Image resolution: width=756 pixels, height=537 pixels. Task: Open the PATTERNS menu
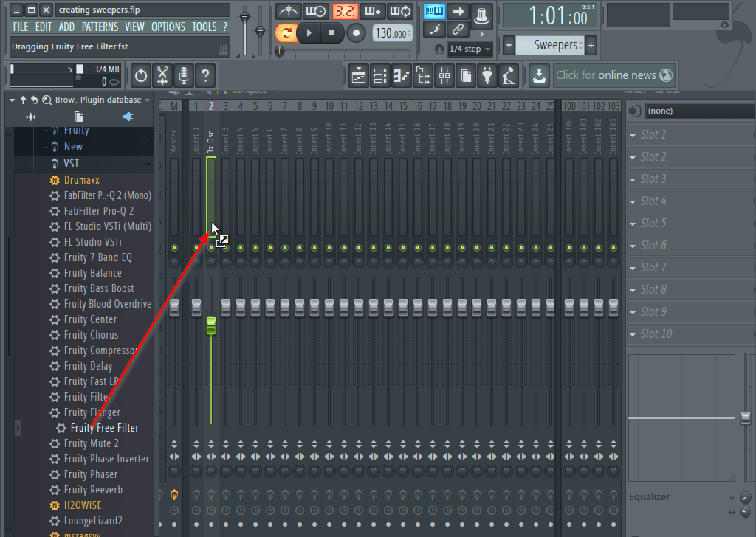point(100,27)
